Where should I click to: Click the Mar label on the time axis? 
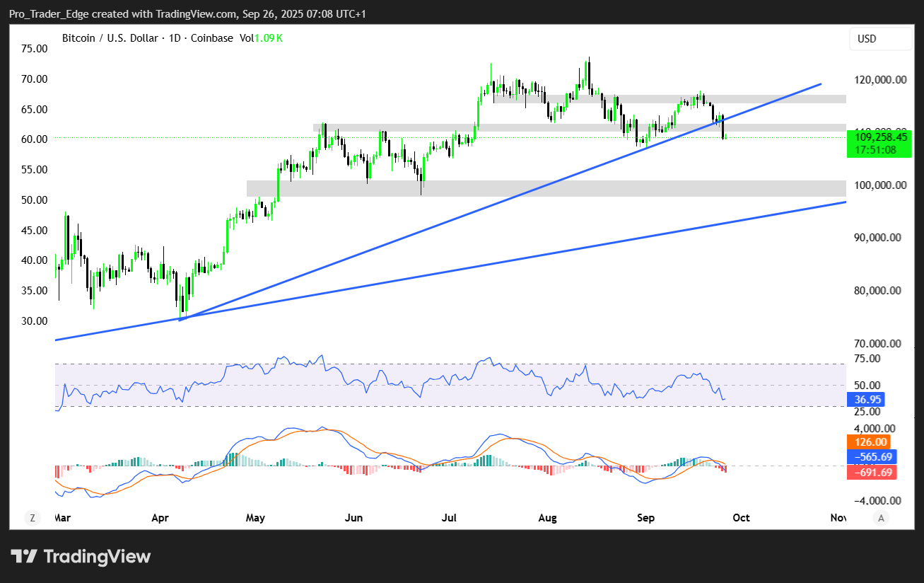[x=64, y=518]
